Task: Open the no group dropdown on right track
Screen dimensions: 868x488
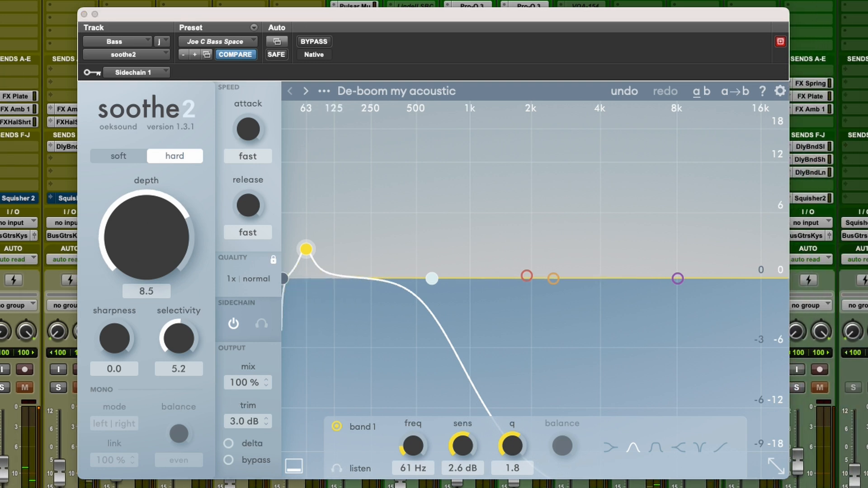Action: (x=811, y=305)
